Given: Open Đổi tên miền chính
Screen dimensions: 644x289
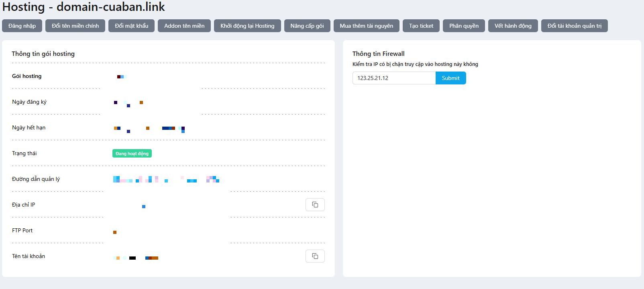Looking at the screenshot, I should tap(75, 26).
